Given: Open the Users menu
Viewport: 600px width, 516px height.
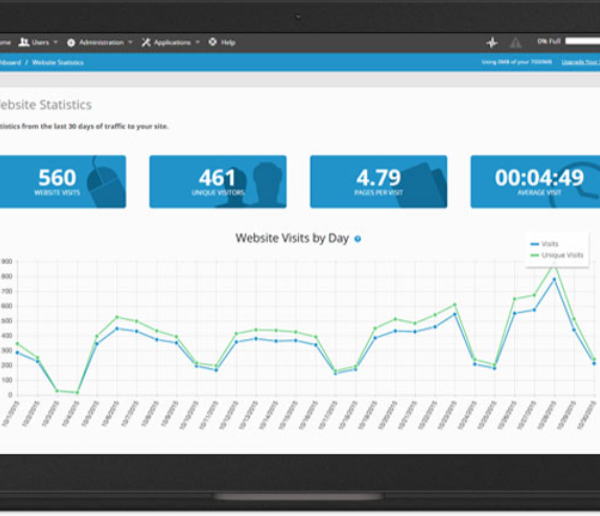Looking at the screenshot, I should 38,42.
